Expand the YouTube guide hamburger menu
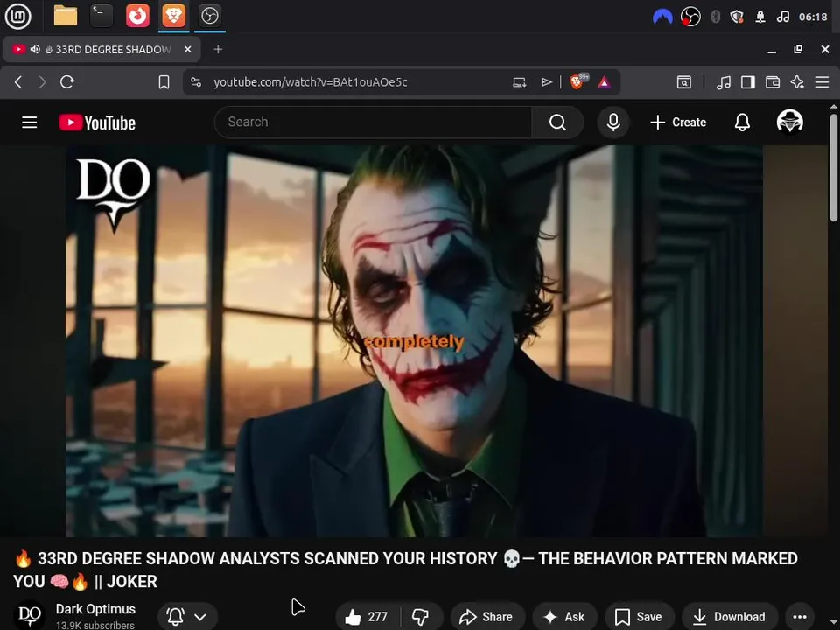Image resolution: width=840 pixels, height=630 pixels. coord(30,122)
